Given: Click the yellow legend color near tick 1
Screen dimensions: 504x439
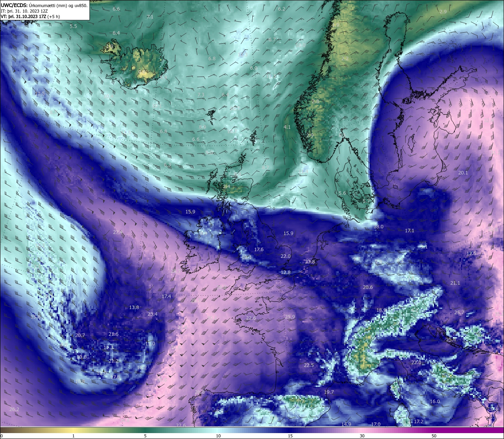Looking at the screenshot, I should (x=73, y=430).
